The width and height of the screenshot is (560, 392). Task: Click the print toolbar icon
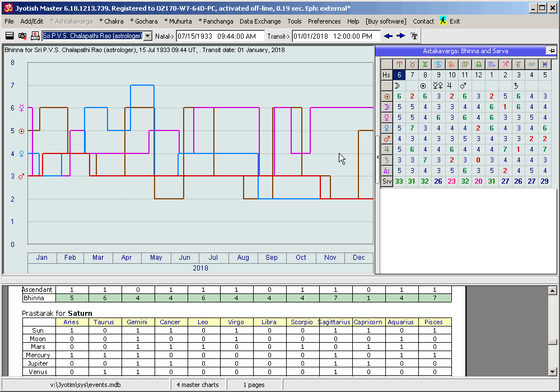[x=35, y=36]
